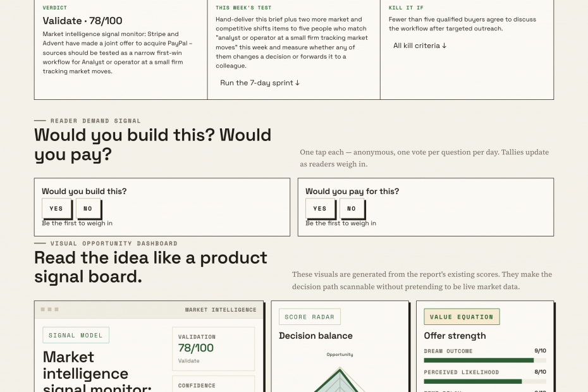Click the Validation 78/100 score card
Viewport: 588px width, 392px height.
pos(213,349)
